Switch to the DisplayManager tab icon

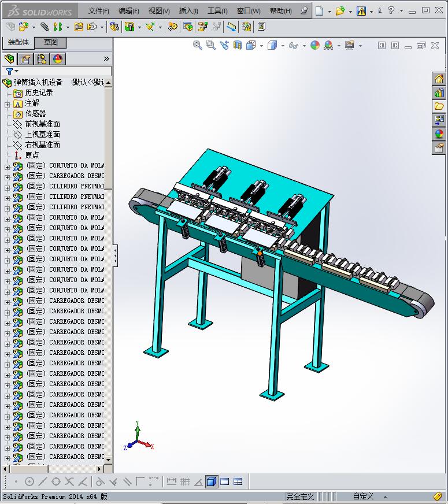pyautogui.click(x=58, y=59)
